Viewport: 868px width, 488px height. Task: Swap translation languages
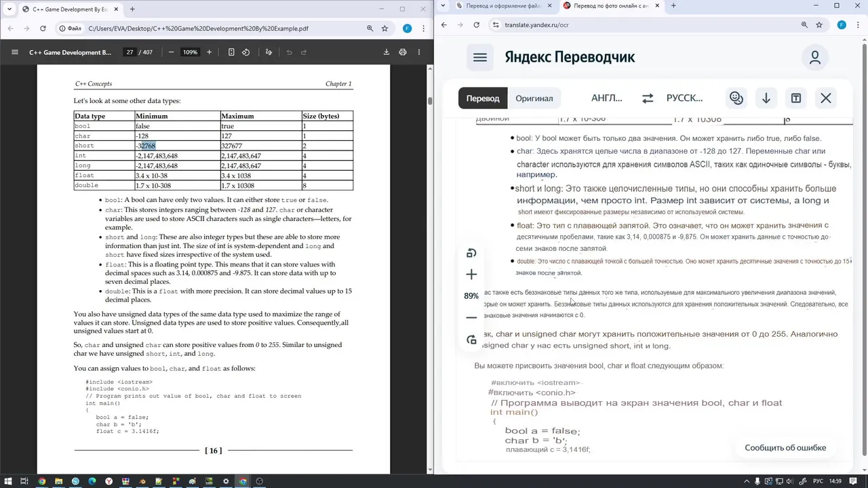pos(648,98)
